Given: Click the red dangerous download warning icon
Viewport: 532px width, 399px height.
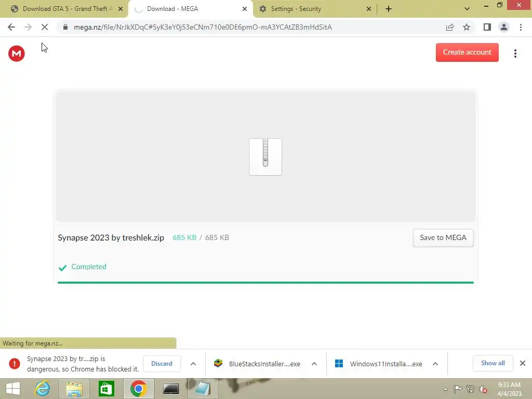Looking at the screenshot, I should coord(14,363).
